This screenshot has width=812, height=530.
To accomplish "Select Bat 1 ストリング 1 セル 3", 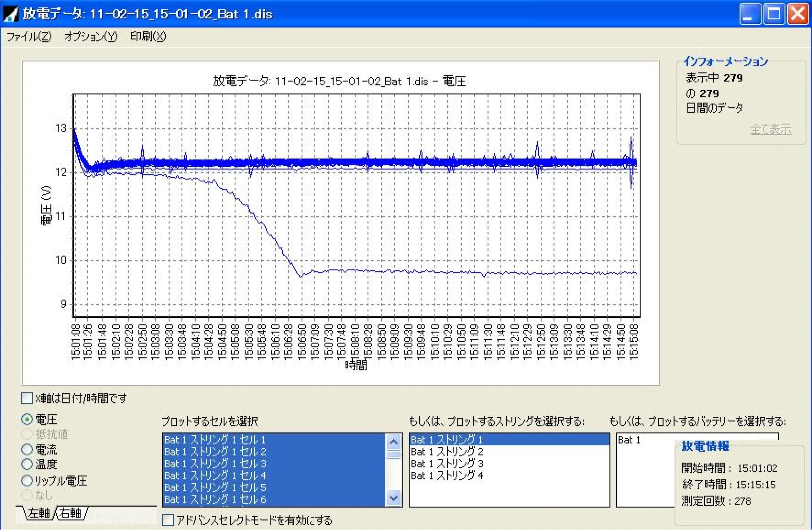I will point(274,464).
